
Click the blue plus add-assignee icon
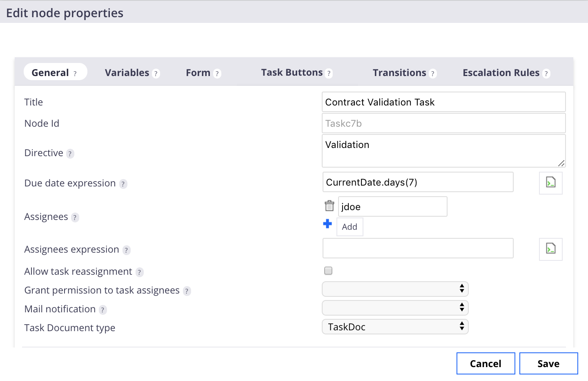pos(327,224)
